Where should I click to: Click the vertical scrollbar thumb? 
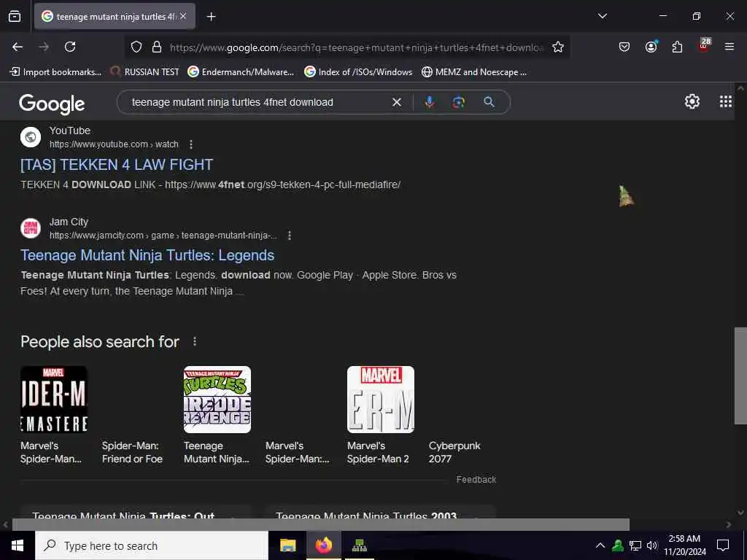coord(740,376)
